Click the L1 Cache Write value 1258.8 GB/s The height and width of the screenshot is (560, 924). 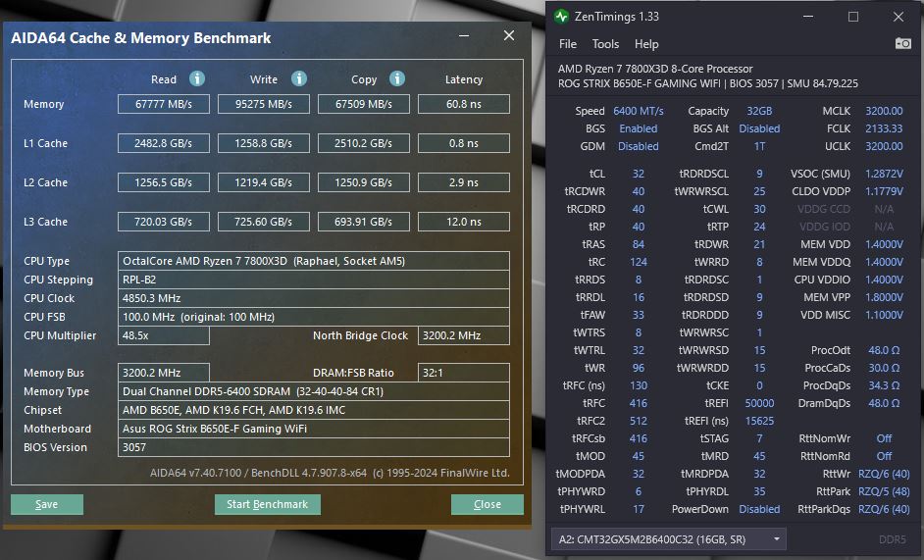pos(264,143)
